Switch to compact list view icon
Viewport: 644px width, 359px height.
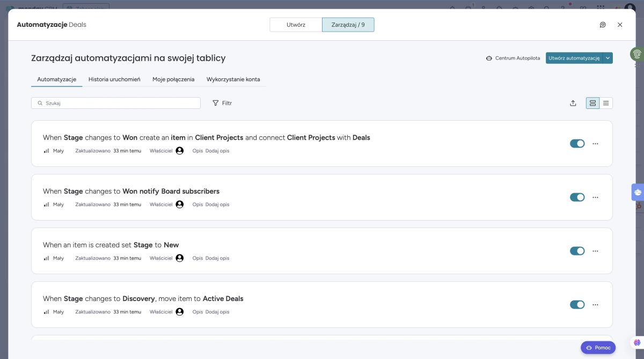pyautogui.click(x=606, y=103)
